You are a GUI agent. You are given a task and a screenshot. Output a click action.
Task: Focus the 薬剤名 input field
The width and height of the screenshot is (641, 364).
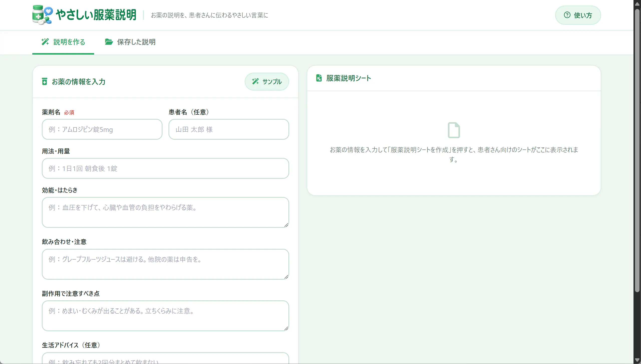tap(102, 129)
